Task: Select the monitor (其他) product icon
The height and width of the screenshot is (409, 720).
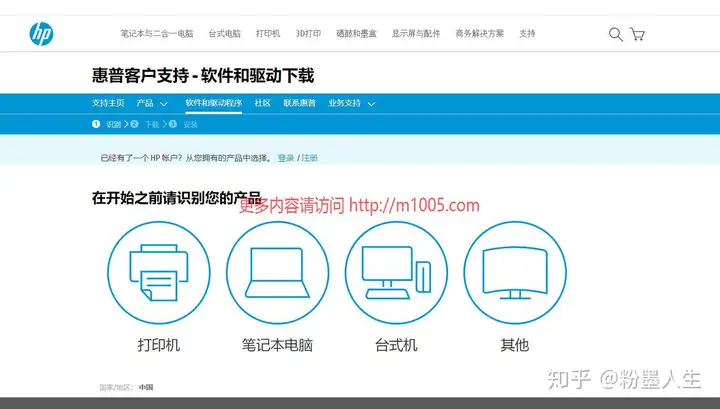Action: coord(515,273)
